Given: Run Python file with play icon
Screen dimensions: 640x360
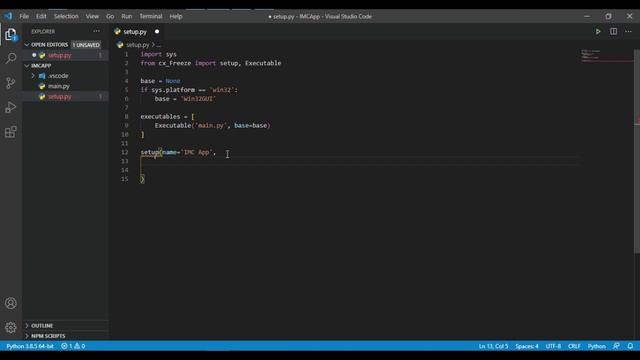Looking at the screenshot, I should pos(598,31).
